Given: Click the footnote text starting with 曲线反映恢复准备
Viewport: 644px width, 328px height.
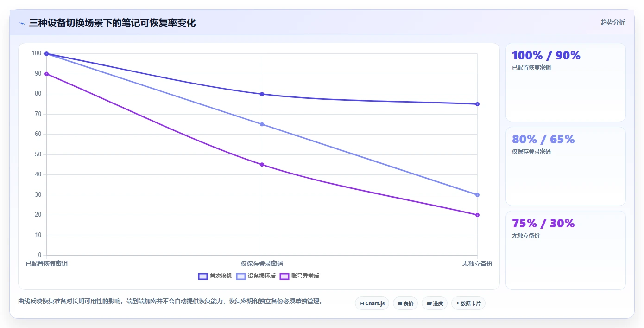Looking at the screenshot, I should click(x=170, y=302).
